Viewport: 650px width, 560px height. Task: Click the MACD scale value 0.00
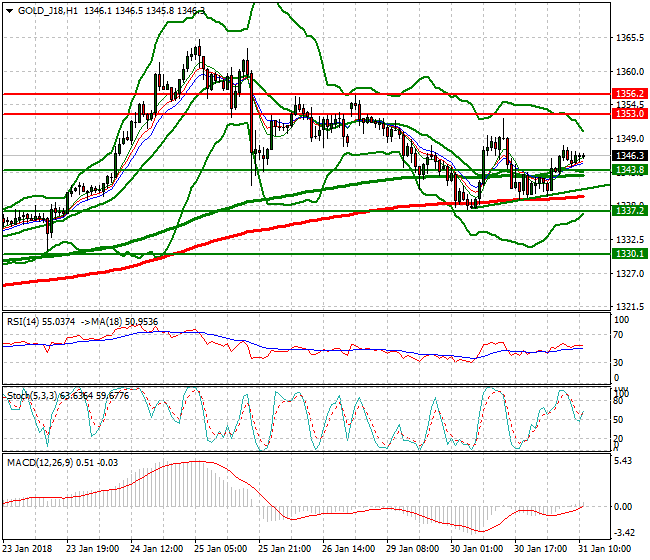pos(623,507)
